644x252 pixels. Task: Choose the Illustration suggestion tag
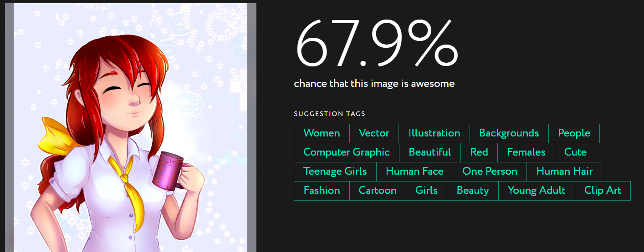(x=434, y=133)
